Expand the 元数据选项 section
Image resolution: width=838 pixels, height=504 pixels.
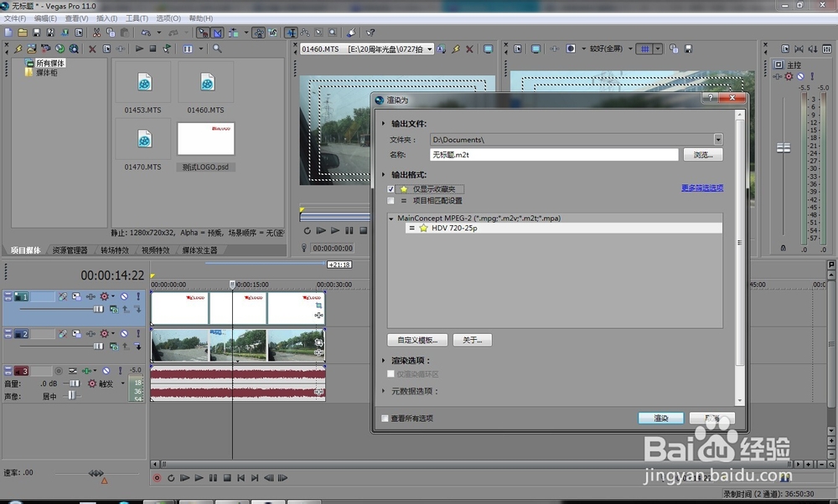383,391
